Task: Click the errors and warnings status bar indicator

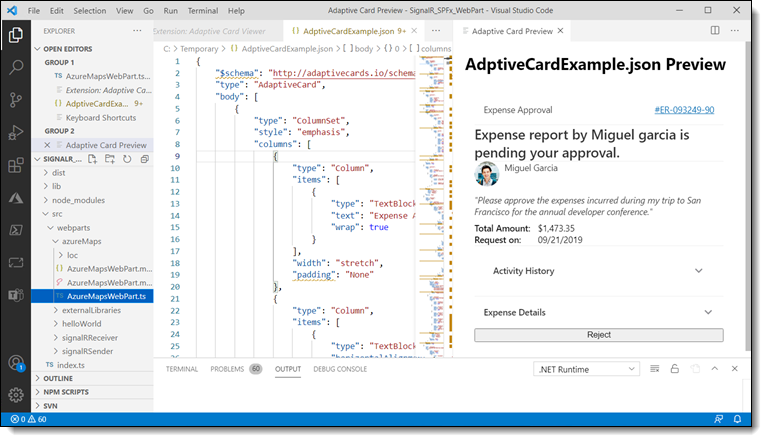Action: point(30,419)
